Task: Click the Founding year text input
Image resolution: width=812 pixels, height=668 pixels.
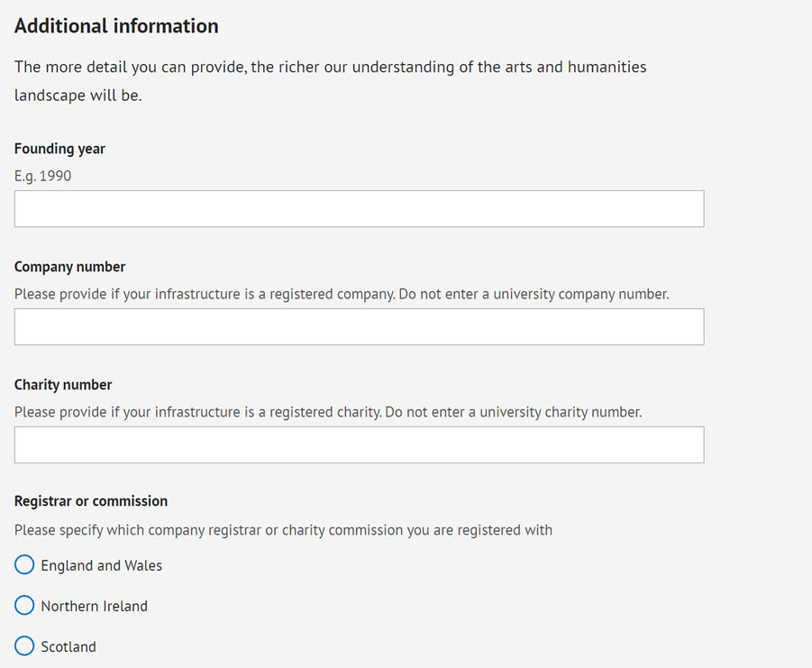Action: pos(359,208)
